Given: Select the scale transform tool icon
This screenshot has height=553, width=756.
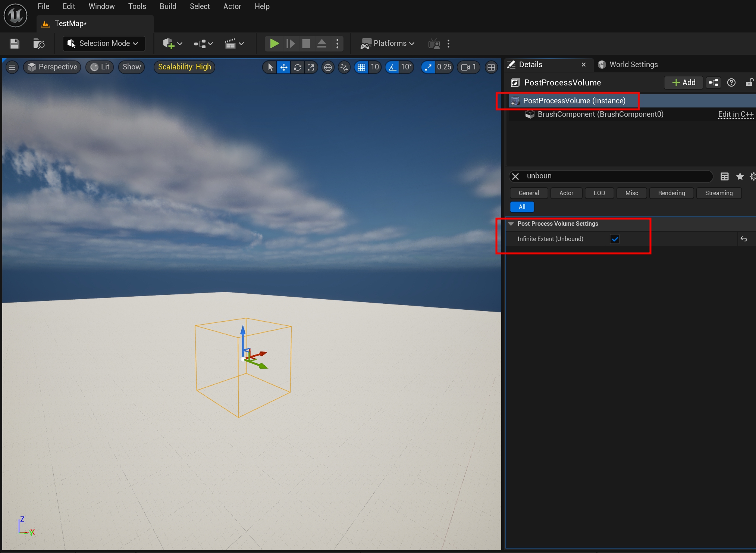Looking at the screenshot, I should pyautogui.click(x=311, y=67).
